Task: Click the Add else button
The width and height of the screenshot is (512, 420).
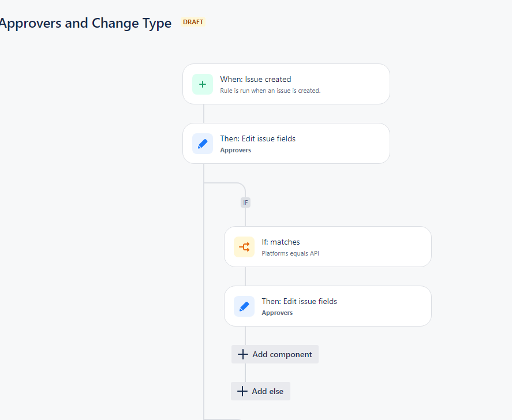Action: [x=260, y=391]
